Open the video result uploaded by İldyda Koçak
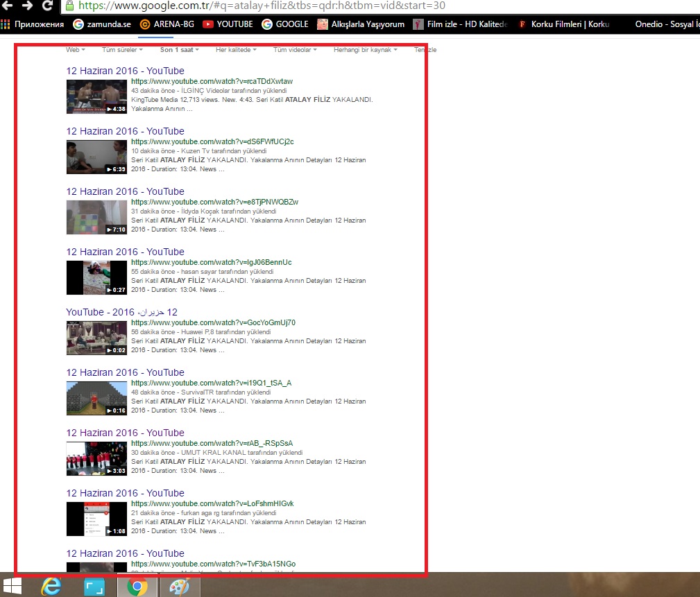 tap(125, 191)
